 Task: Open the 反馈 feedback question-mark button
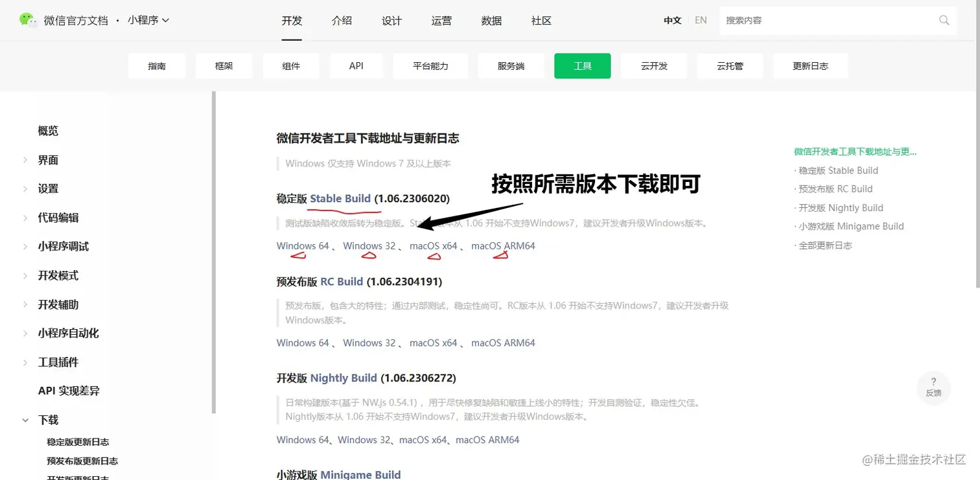933,387
